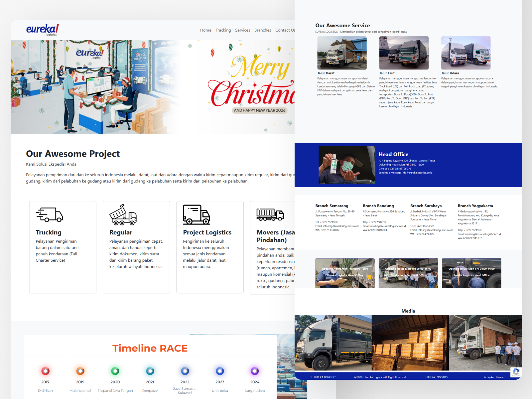The height and width of the screenshot is (399, 532).
Task: Open the Home menu item
Action: tap(205, 30)
